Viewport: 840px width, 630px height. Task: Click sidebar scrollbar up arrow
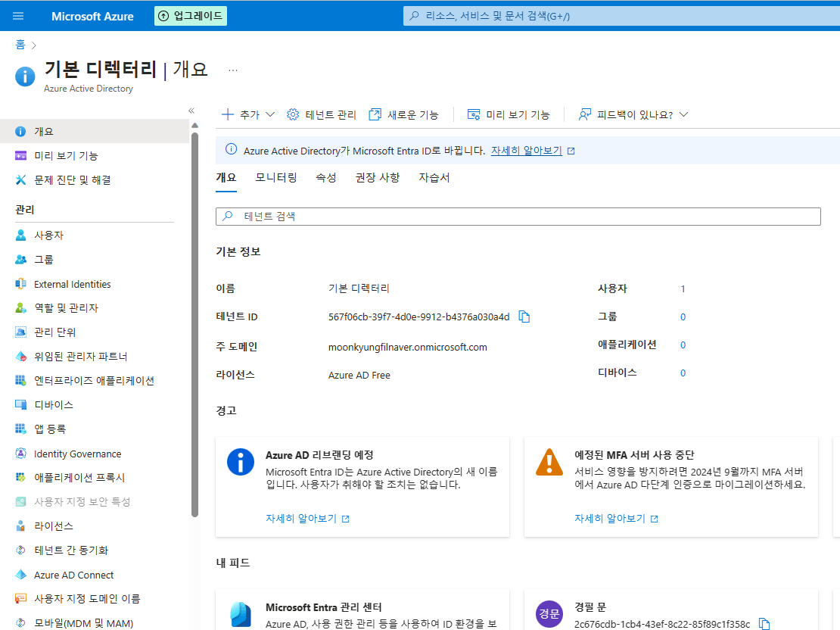click(195, 126)
